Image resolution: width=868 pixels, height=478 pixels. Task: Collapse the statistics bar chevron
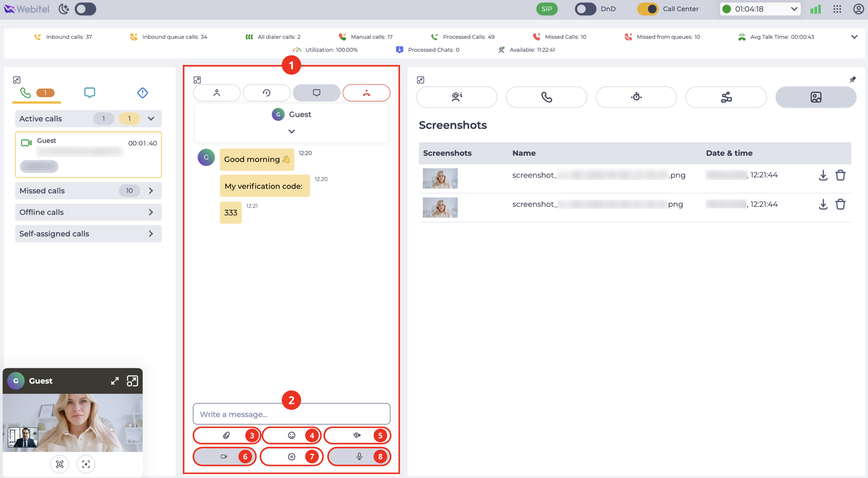pos(854,37)
